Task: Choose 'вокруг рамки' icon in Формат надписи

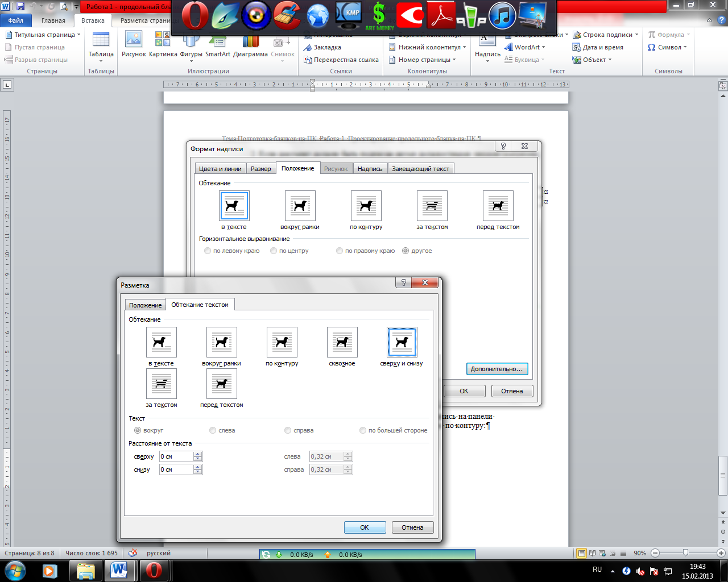Action: (300, 206)
